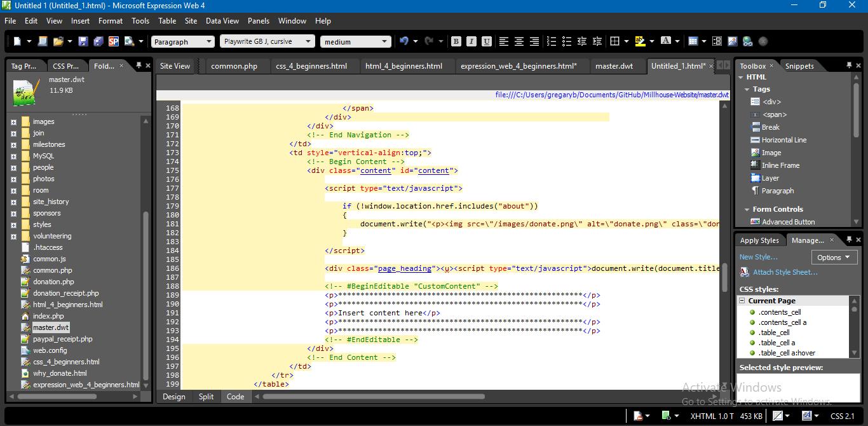Switch to the Site View tab
The image size is (868, 426).
(x=175, y=65)
